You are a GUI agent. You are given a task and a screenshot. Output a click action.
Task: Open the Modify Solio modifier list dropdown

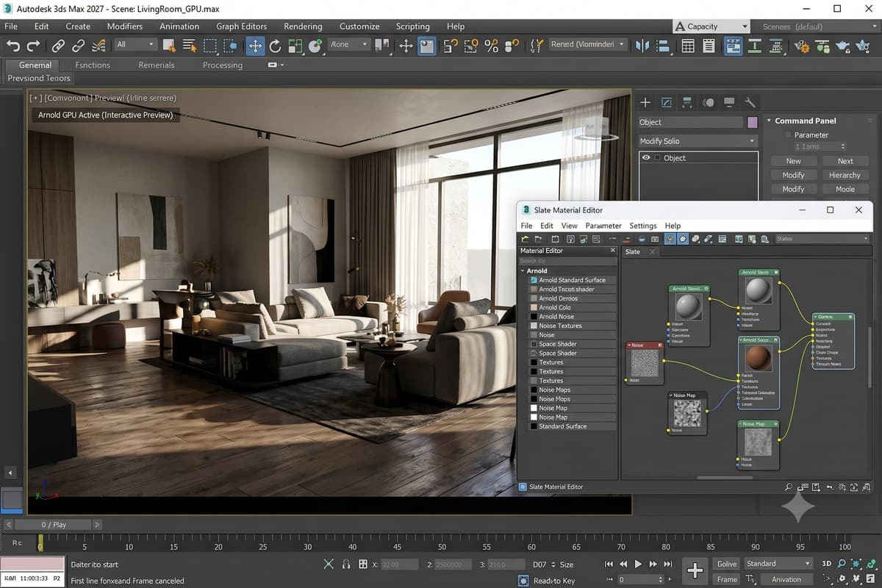[x=698, y=141]
